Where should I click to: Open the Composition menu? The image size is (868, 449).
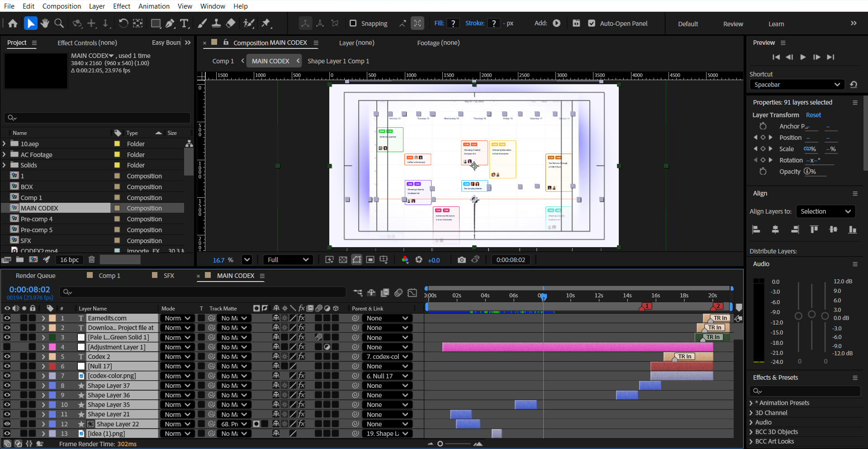62,6
